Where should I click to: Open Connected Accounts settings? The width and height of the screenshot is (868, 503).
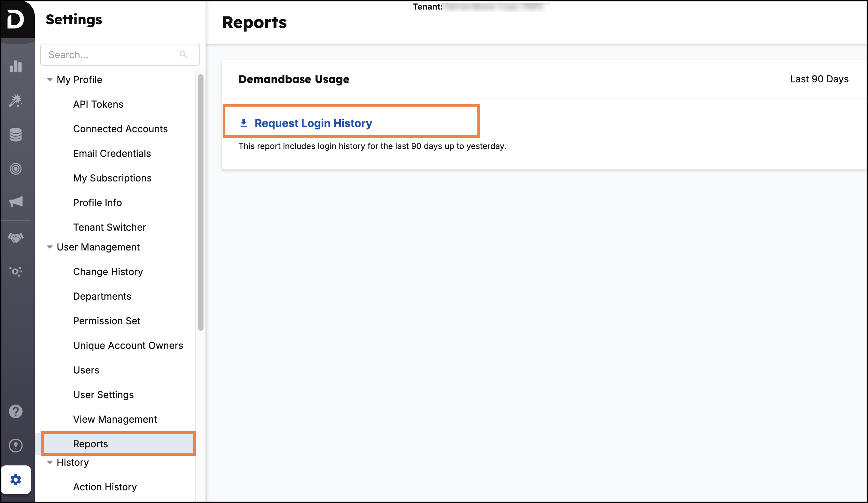[120, 128]
